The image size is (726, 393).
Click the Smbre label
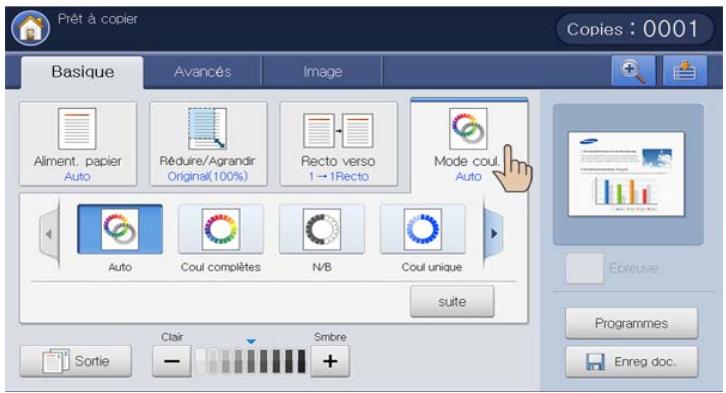330,337
